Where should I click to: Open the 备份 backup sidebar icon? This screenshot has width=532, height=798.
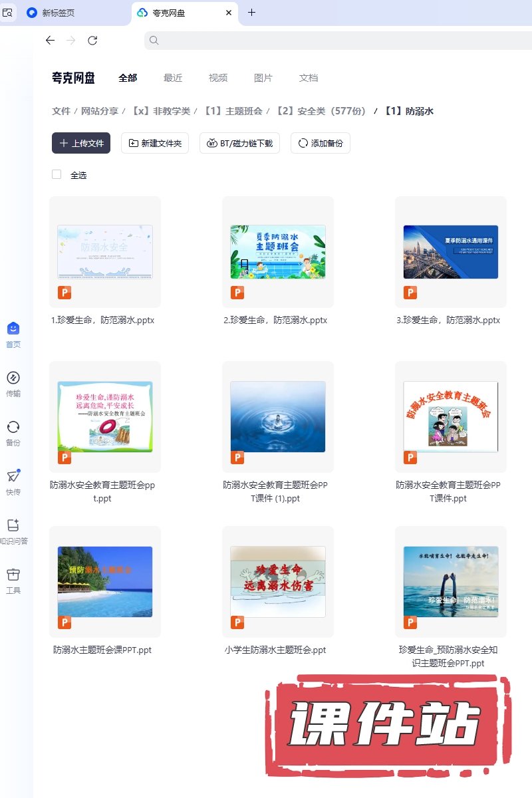tap(13, 428)
